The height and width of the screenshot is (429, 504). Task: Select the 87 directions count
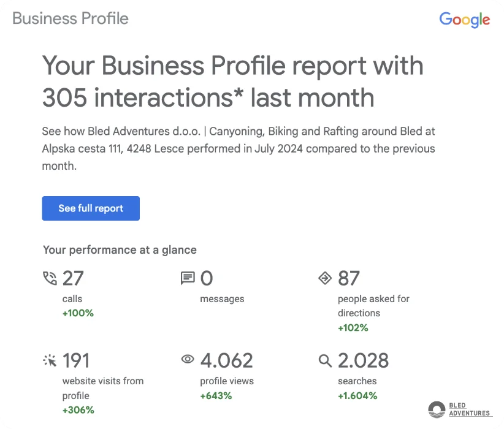348,278
